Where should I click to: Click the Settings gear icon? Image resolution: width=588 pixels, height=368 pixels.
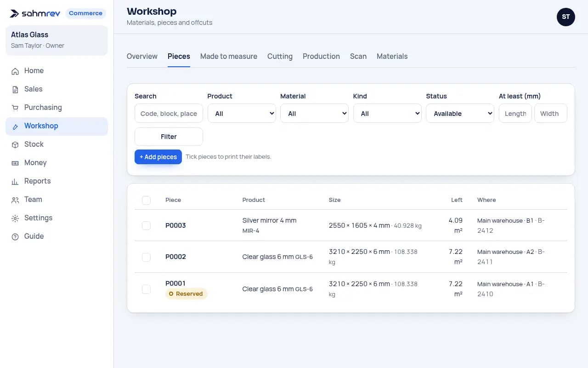(15, 218)
